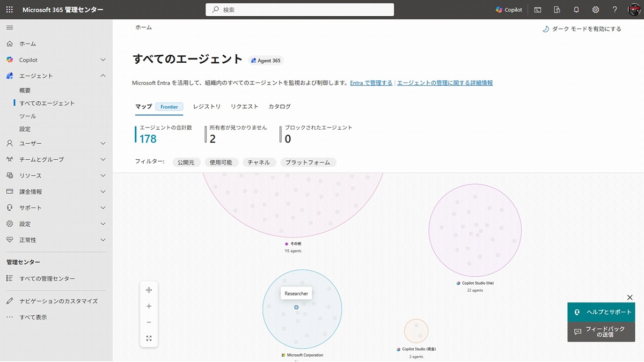644x362 pixels.
Task: Open your account profile avatar
Action: (x=634, y=9)
